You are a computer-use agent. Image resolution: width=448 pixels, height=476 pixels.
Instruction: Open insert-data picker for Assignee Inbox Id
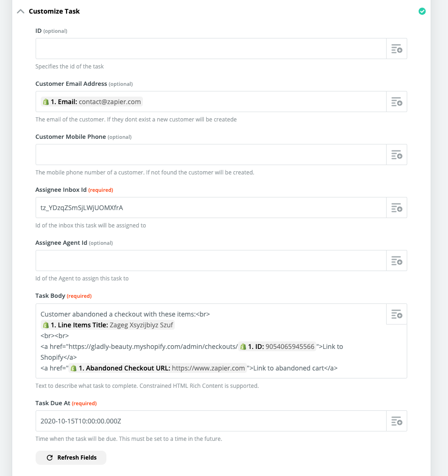396,208
